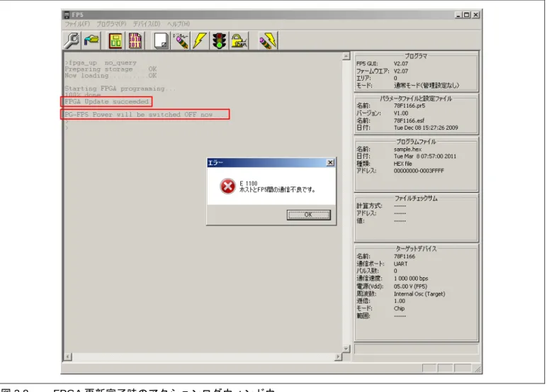547x392 pixels.
Task: Click 'Internal Osc (Target)' frequency value
Action: pos(419,293)
